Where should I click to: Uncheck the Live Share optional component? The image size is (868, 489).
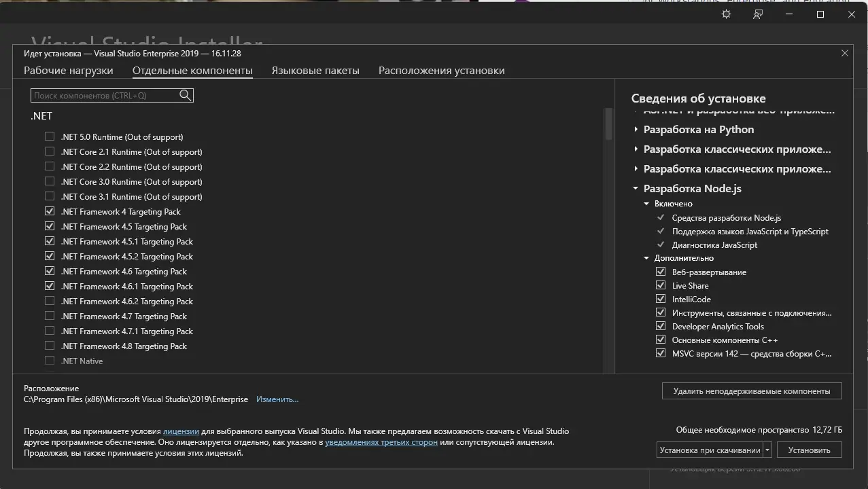(x=661, y=286)
